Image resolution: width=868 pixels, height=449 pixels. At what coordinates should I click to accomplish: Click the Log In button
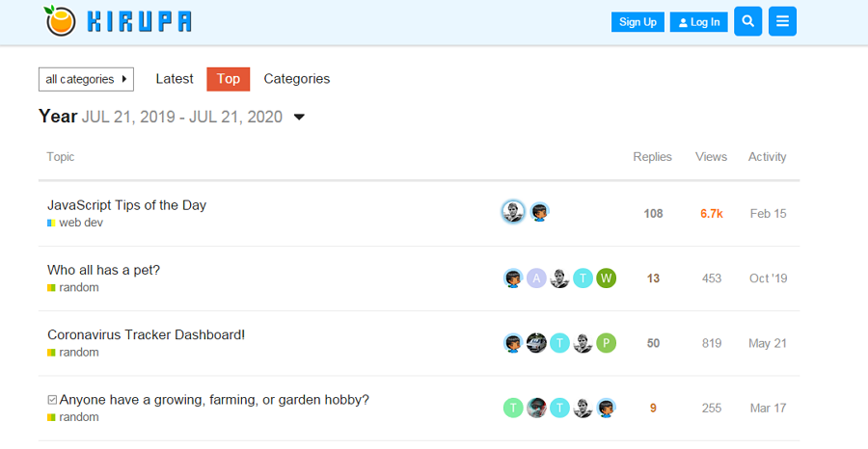click(698, 22)
